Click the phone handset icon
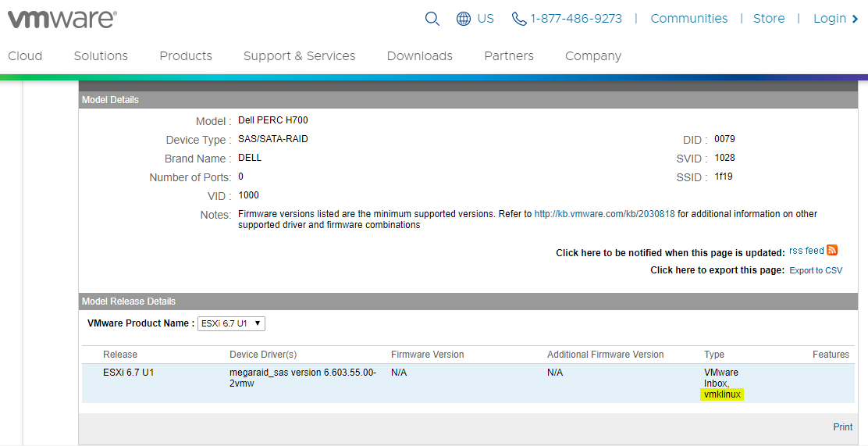 [x=519, y=19]
